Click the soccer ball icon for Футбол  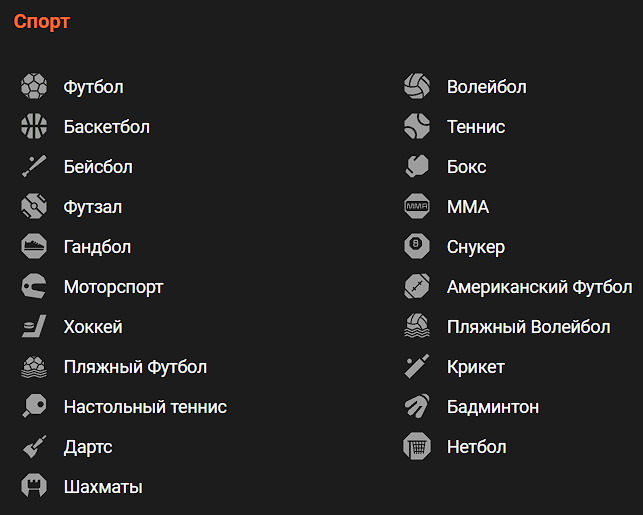click(34, 86)
